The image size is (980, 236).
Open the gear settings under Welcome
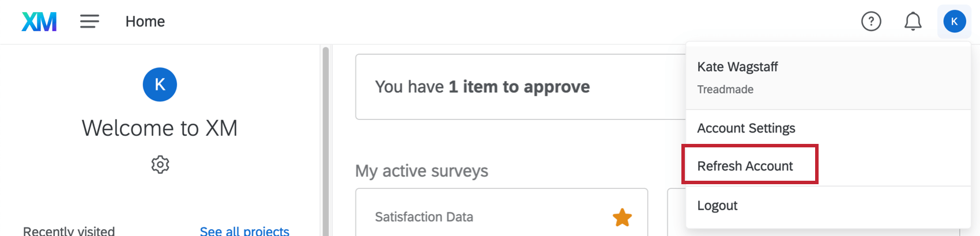point(160,165)
